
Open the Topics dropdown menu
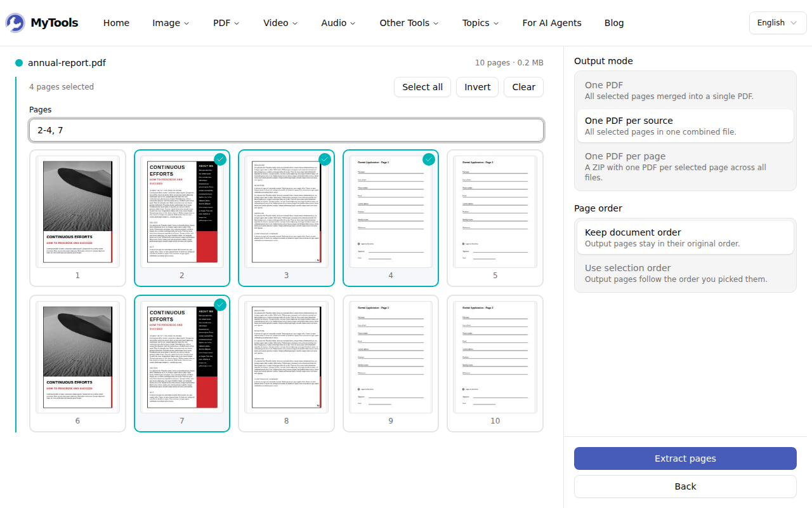click(480, 23)
